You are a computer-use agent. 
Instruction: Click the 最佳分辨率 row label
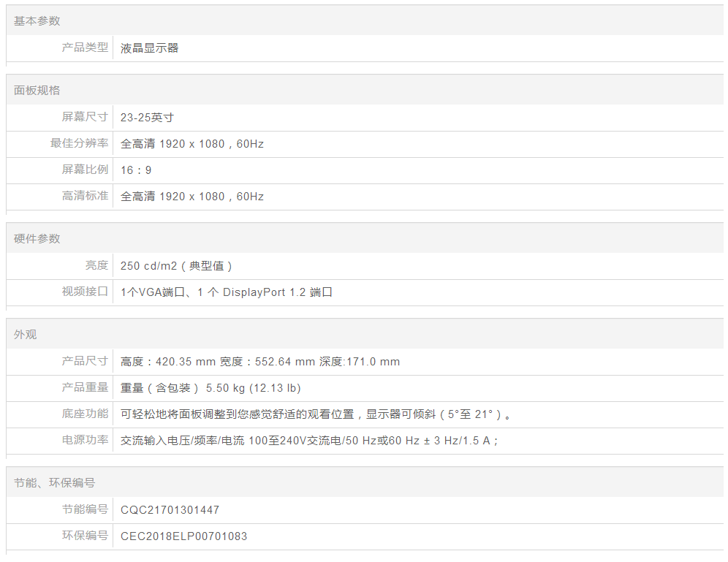tap(79, 143)
